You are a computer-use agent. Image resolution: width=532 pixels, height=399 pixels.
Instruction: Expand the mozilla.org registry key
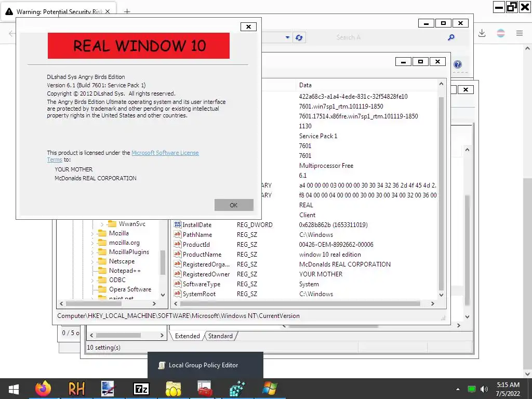92,243
